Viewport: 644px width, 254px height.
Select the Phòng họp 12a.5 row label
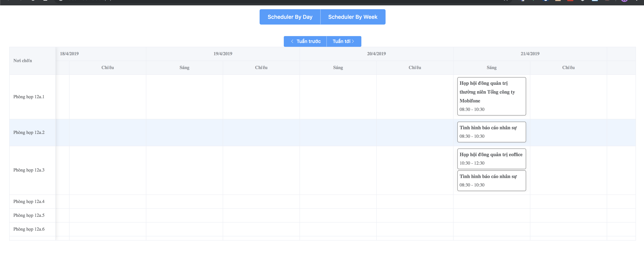29,215
